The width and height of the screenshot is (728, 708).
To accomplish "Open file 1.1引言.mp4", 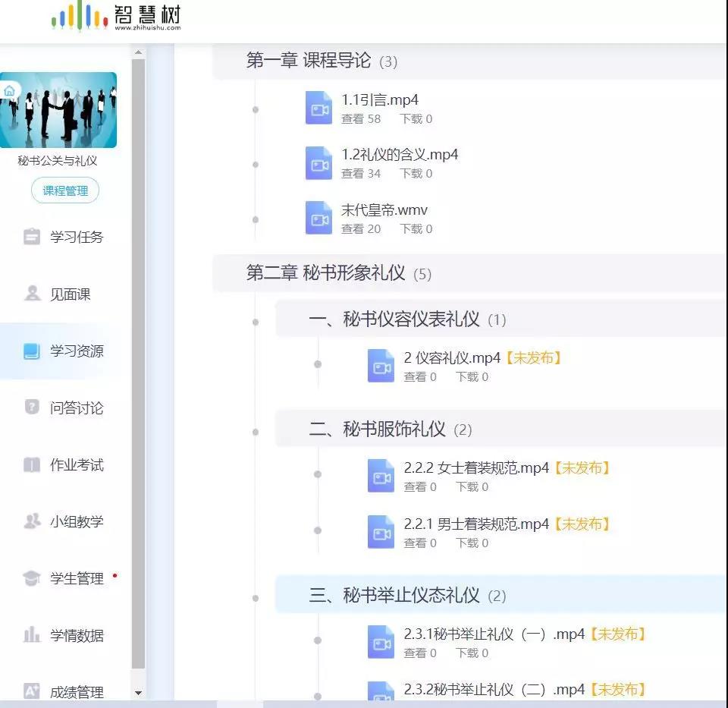I will [x=380, y=100].
